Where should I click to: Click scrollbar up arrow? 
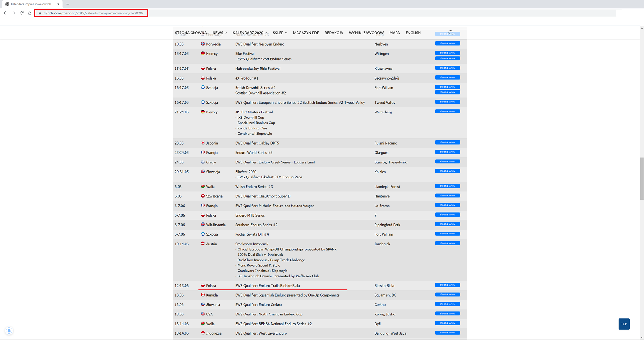tap(642, 28)
